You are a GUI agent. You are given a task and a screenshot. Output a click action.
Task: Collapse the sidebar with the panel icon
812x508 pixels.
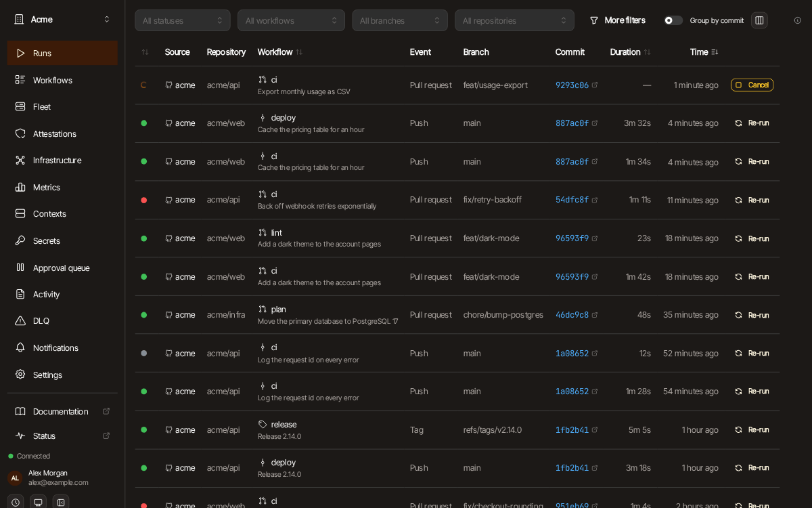click(x=61, y=502)
